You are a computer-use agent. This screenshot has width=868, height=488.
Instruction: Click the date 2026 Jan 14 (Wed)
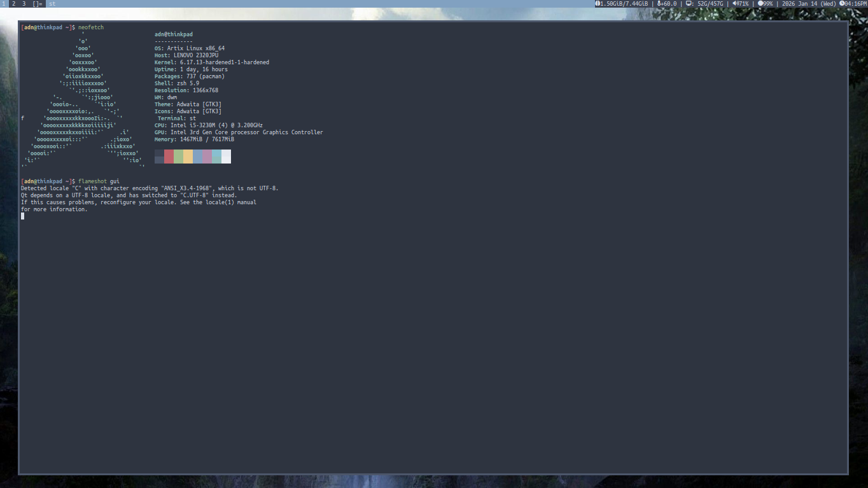[x=809, y=4]
